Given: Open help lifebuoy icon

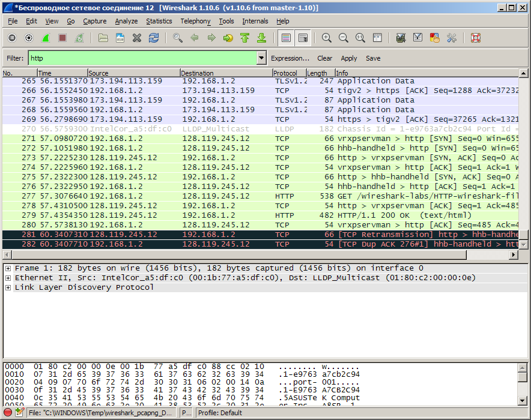Looking at the screenshot, I should [x=476, y=38].
